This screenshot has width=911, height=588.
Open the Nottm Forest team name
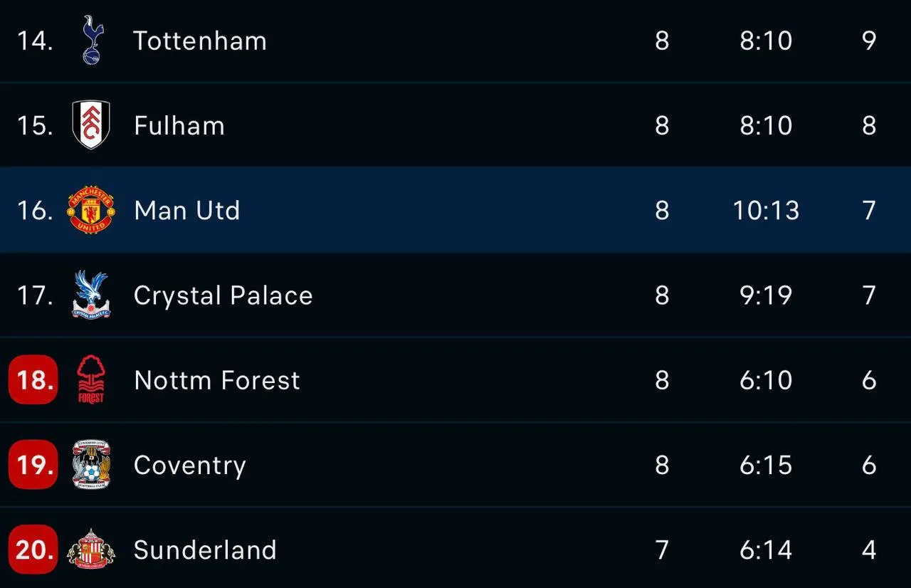tap(217, 380)
